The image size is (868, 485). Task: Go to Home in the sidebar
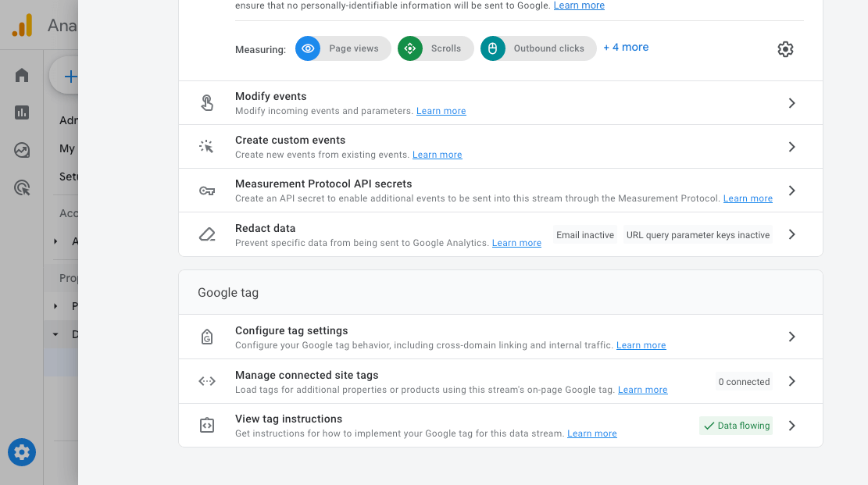click(22, 75)
